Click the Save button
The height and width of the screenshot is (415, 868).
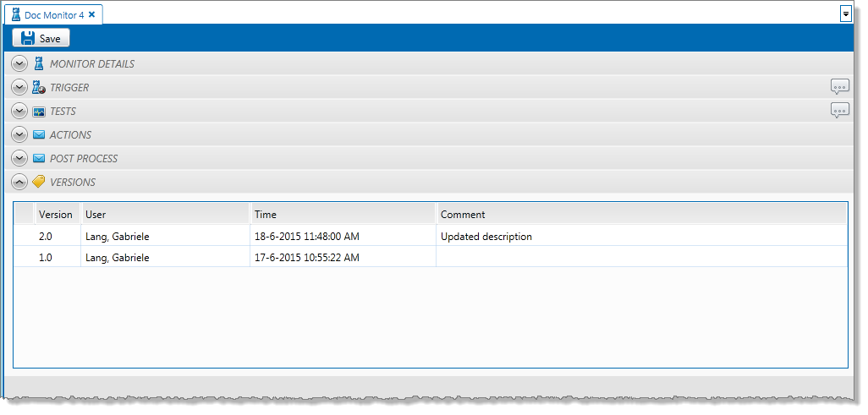click(41, 38)
